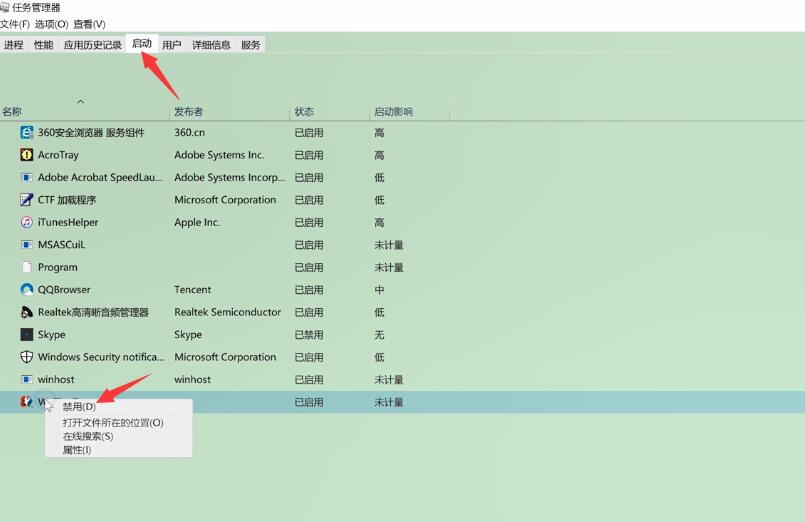Image resolution: width=805 pixels, height=522 pixels.
Task: Select the Adobe Acrobat SpeedLau... entry
Action: pos(100,177)
